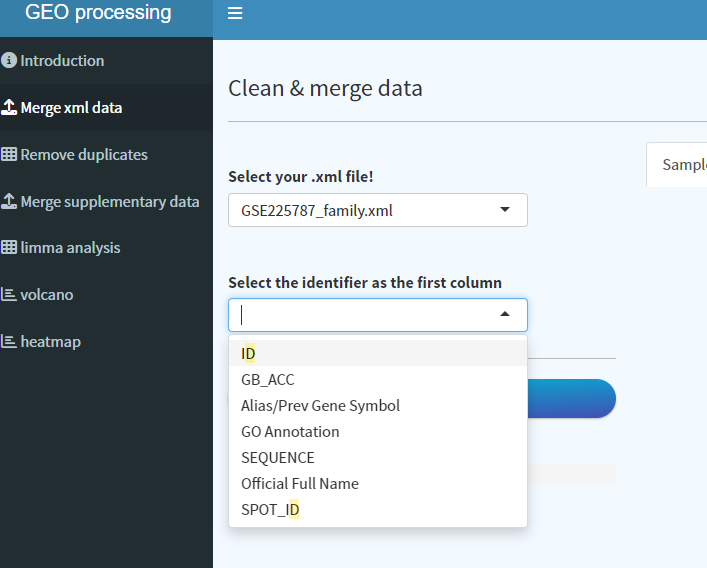Open the Merge xml data page
This screenshot has height=568, width=707.
(x=106, y=107)
